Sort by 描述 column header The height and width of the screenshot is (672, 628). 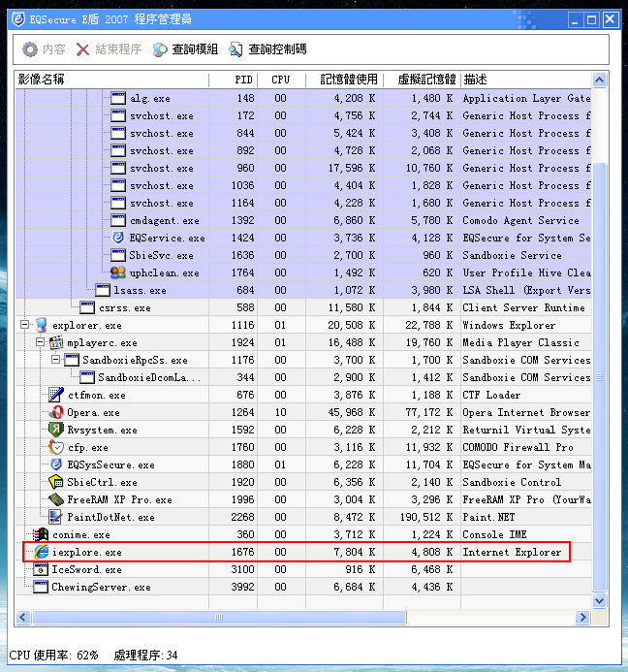[526, 80]
